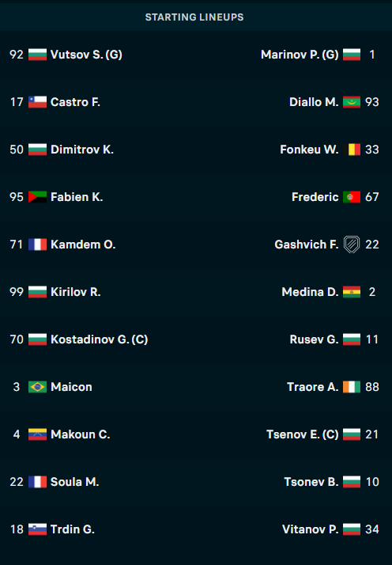Click the Mauritania flag beside Diallo M.

(x=352, y=102)
